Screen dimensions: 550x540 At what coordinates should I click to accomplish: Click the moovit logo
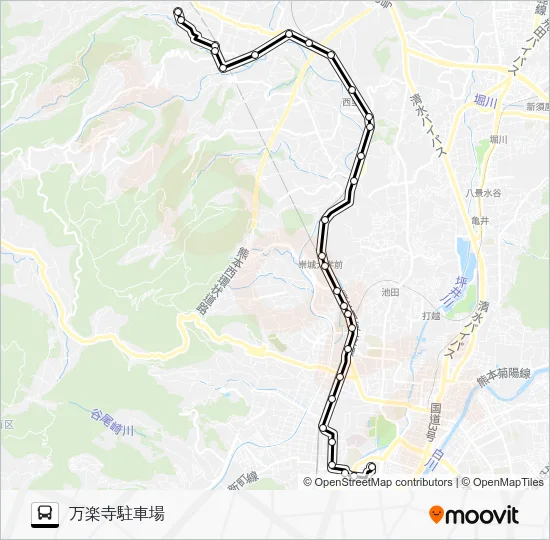474,515
